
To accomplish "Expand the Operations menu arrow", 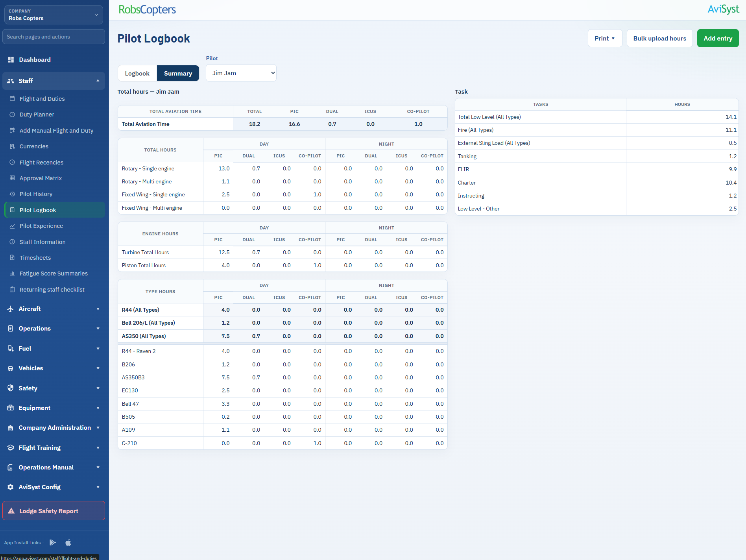I will (x=98, y=329).
